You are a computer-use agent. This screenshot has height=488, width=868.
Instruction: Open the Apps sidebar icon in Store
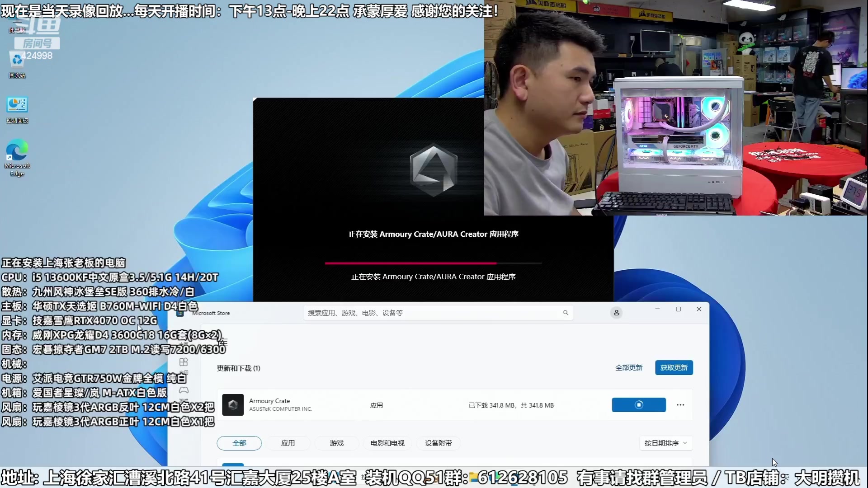(184, 362)
